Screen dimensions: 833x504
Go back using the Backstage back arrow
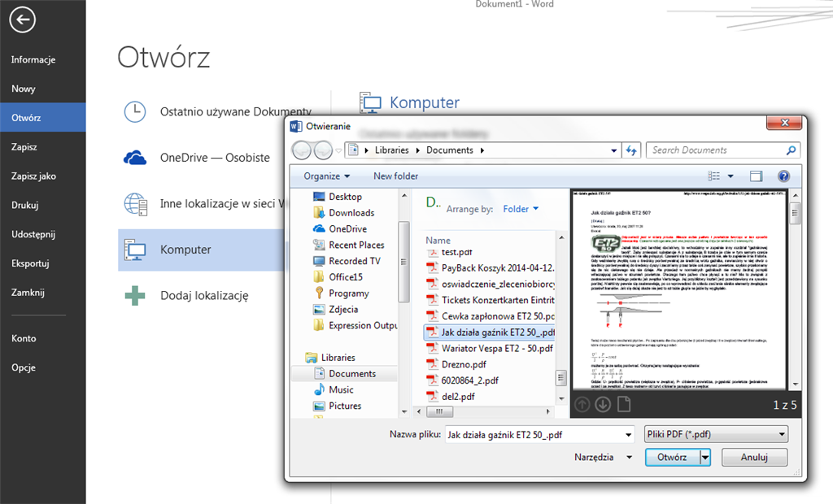pyautogui.click(x=22, y=20)
